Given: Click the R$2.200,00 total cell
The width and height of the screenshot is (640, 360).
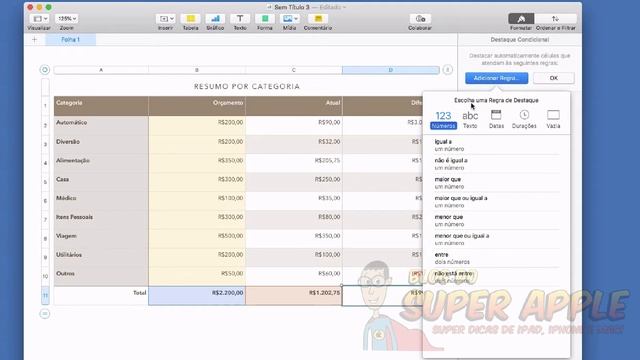Looking at the screenshot, I should (197, 296).
